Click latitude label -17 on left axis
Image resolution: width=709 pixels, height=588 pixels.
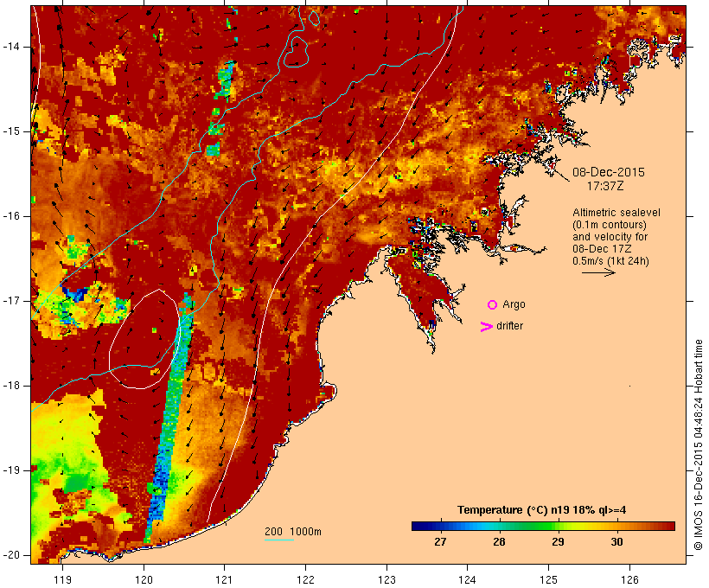[11, 301]
